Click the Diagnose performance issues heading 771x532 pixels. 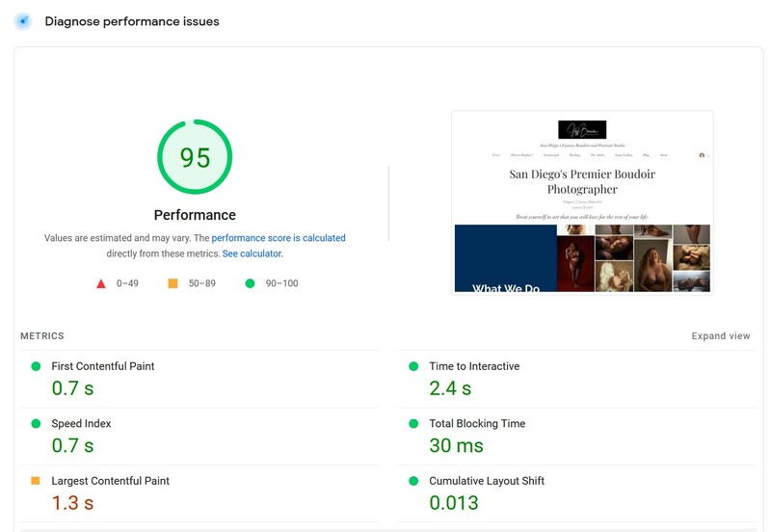tap(132, 21)
